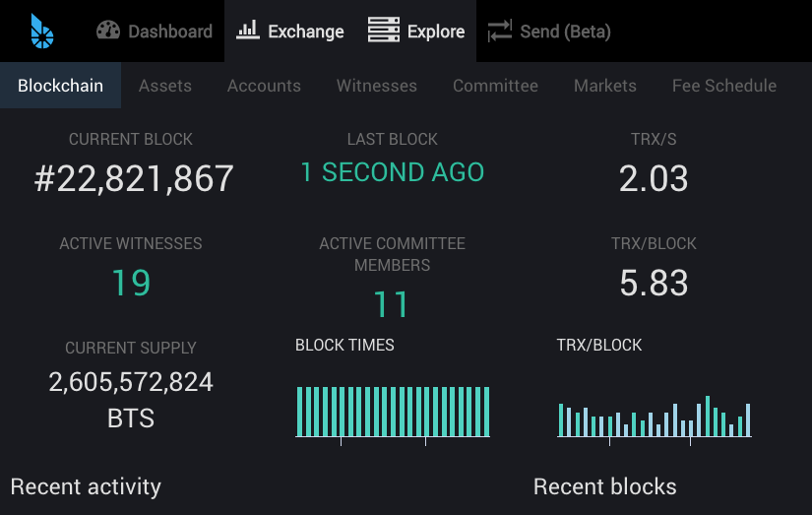812x515 pixels.
Task: Select the Explore menu item
Action: click(x=416, y=32)
